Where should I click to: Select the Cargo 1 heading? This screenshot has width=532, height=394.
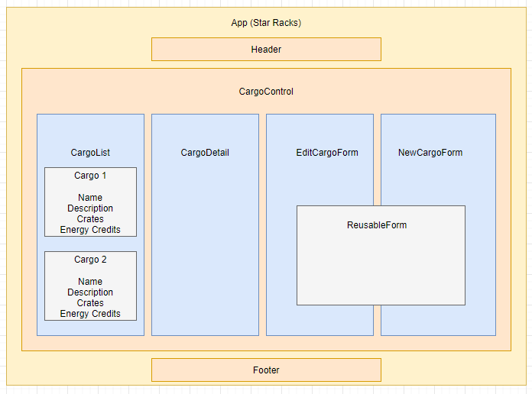tap(90, 176)
